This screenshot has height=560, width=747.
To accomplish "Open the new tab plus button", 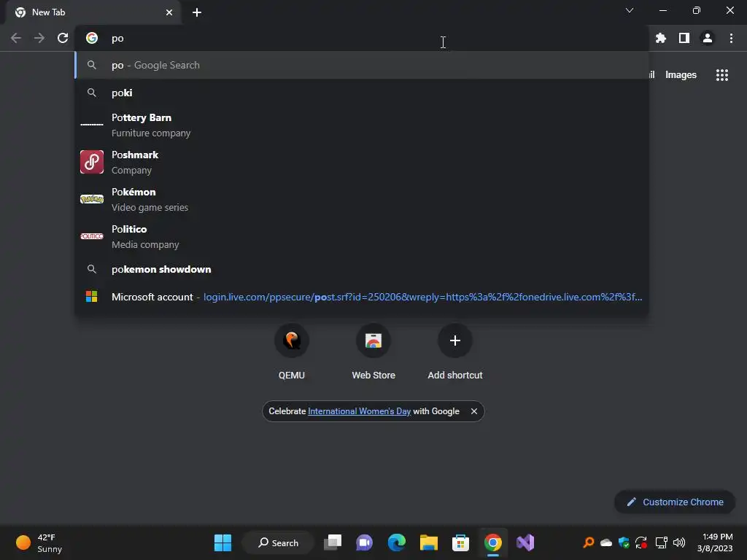I will click(x=197, y=12).
